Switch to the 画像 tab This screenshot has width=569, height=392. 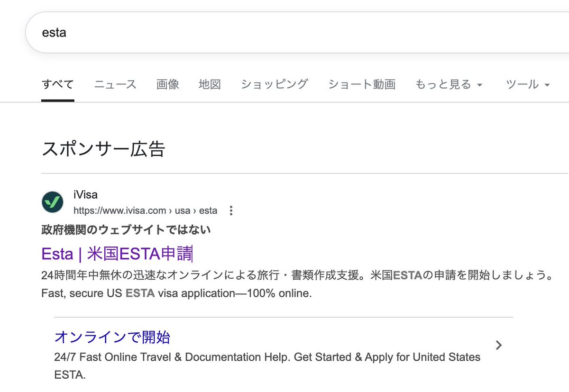[x=168, y=84]
